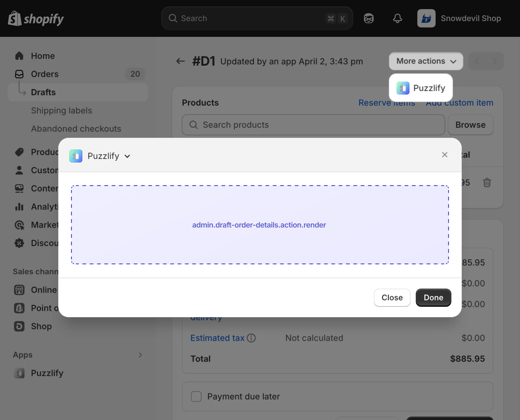Click the Shop channel icon

(19, 326)
